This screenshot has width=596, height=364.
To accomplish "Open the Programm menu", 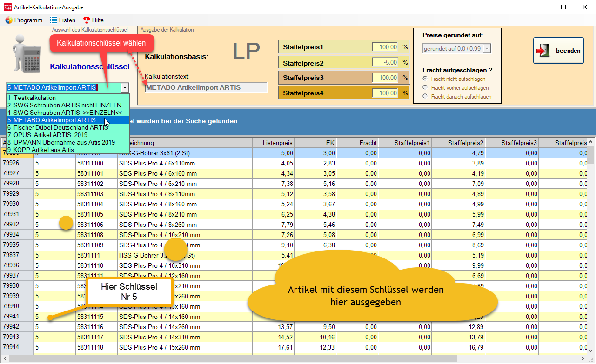I will tap(24, 20).
